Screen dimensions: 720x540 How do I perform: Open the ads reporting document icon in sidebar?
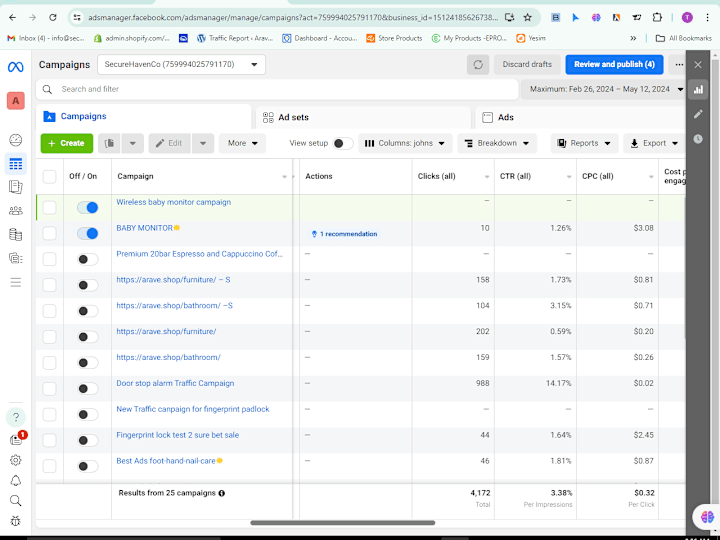pyautogui.click(x=16, y=187)
